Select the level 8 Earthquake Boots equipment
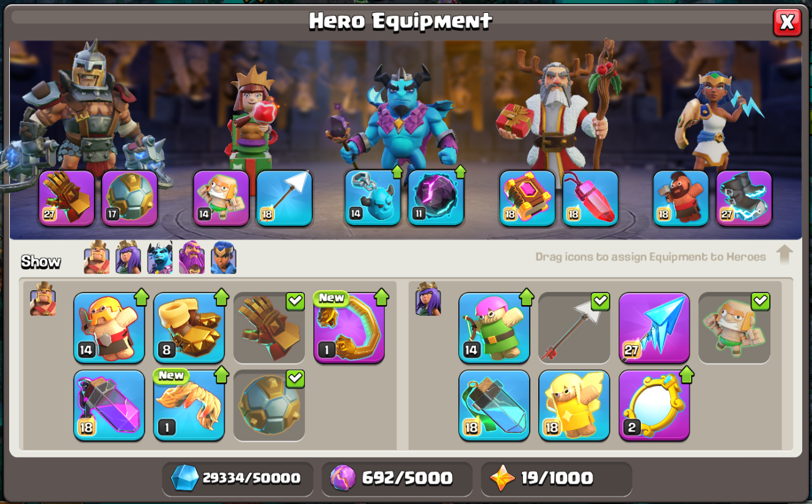This screenshot has width=812, height=504. [x=189, y=328]
